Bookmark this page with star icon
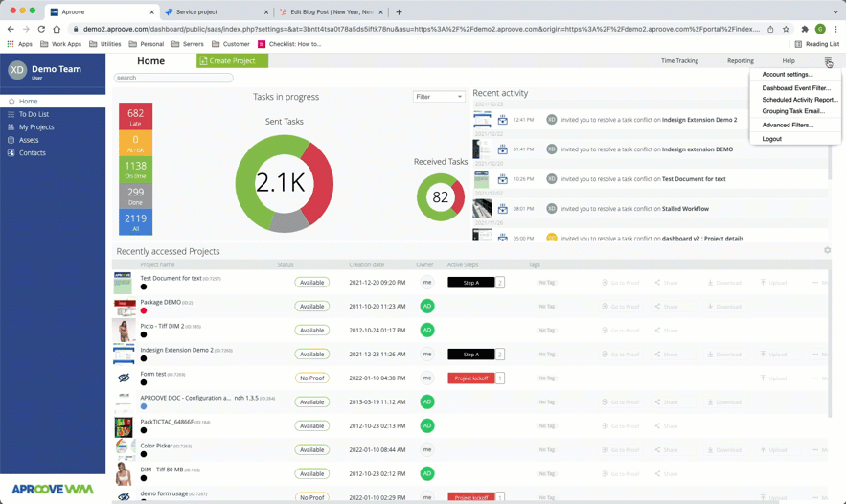The height and width of the screenshot is (504, 846). (786, 29)
